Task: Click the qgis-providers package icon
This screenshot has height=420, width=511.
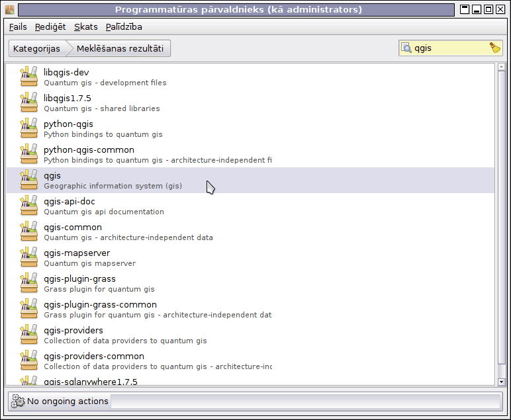Action: point(28,335)
